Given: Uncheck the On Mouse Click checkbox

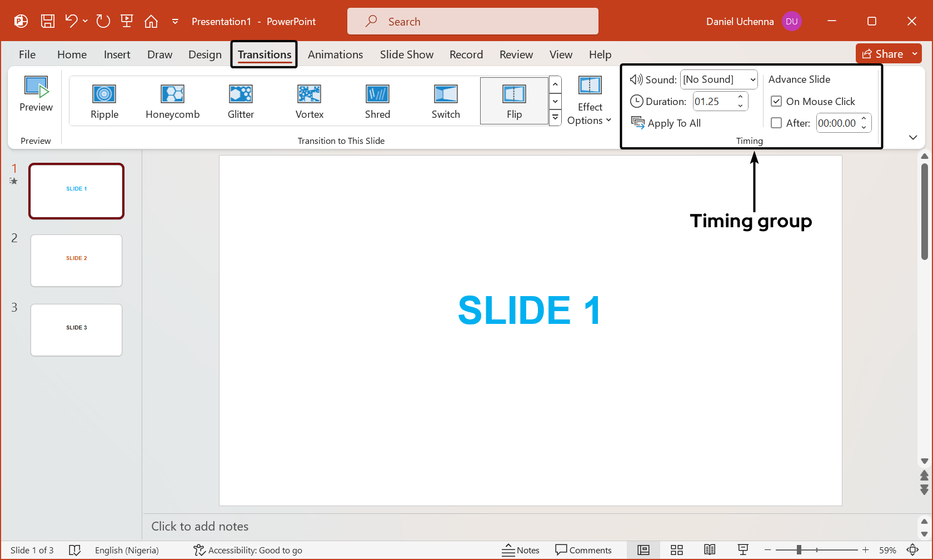Looking at the screenshot, I should click(776, 102).
